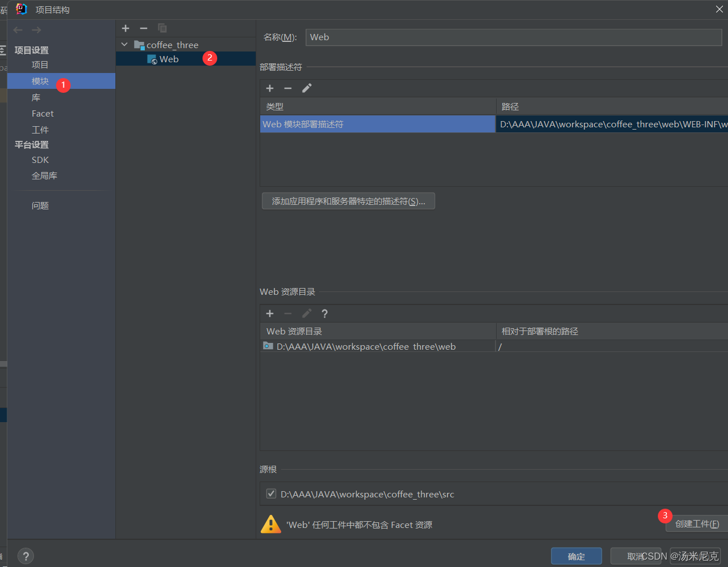This screenshot has height=567, width=728.
Task: Open 问题 section in sidebar
Action: [40, 206]
